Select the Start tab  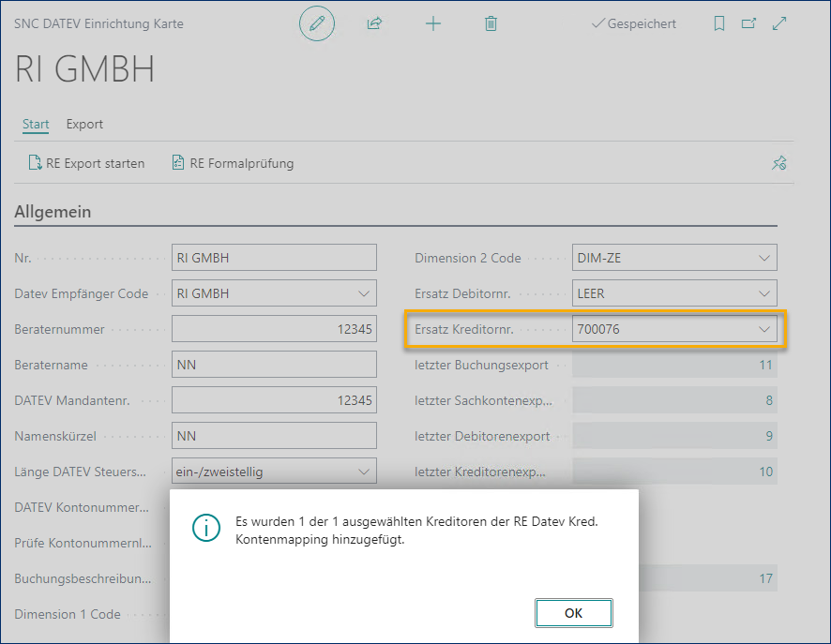[35, 124]
